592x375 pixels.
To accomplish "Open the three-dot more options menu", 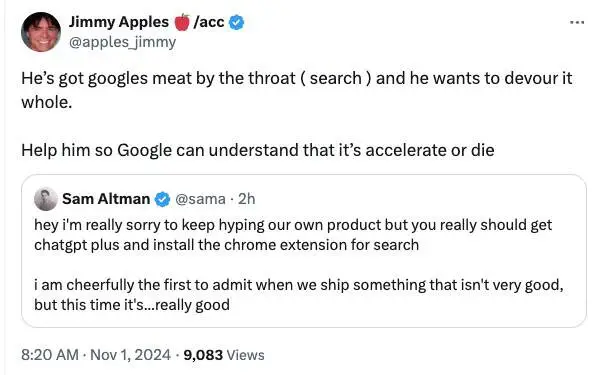I will point(577,23).
